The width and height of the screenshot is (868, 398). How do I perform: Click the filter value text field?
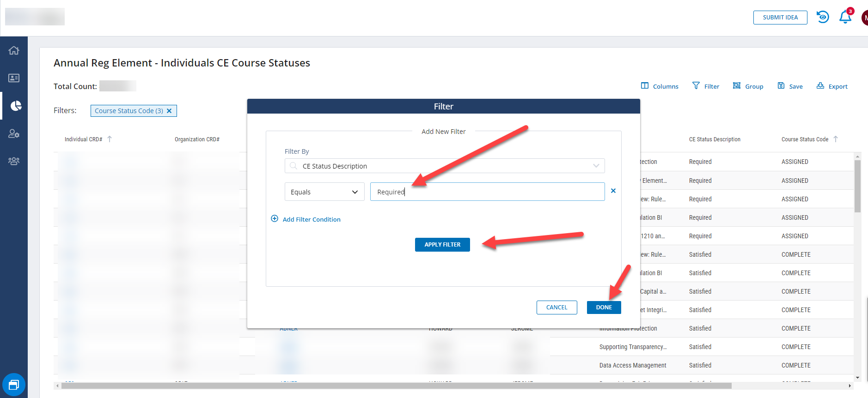(x=487, y=192)
